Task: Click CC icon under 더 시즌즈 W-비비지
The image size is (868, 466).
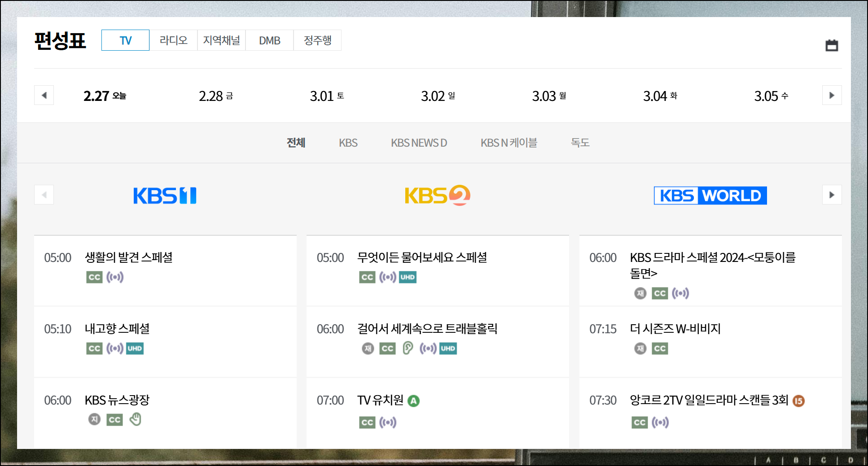Action: tap(660, 348)
